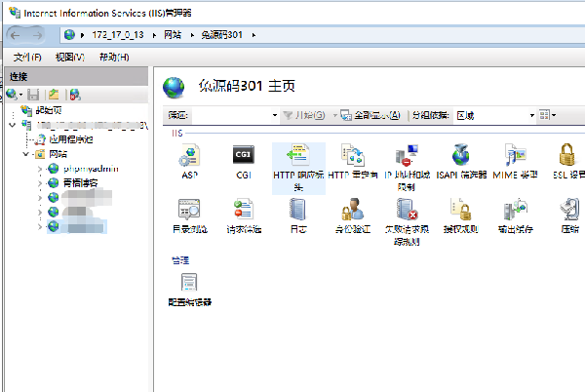Click the save disk icon in 连接 toolbar
585x392 pixels.
coord(33,95)
